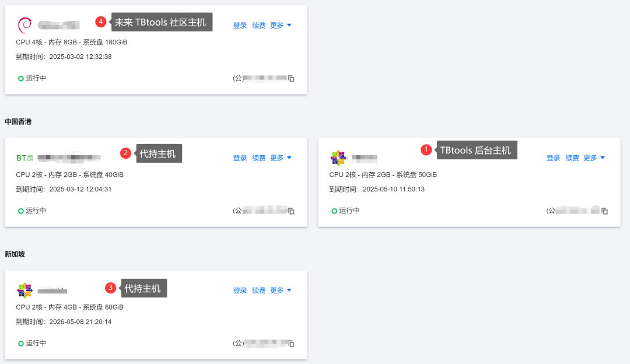This screenshot has height=364, width=630.
Task: Renew the 40GiB server via 续费
Action: coord(259,158)
